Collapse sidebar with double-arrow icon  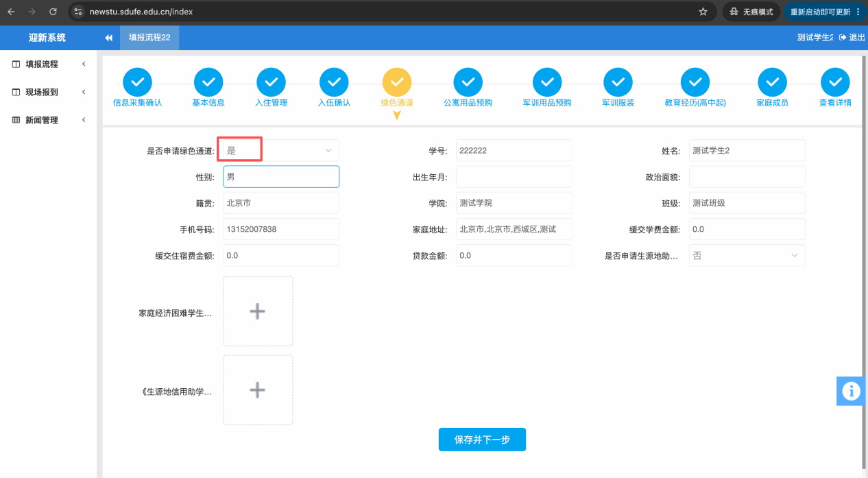click(108, 38)
